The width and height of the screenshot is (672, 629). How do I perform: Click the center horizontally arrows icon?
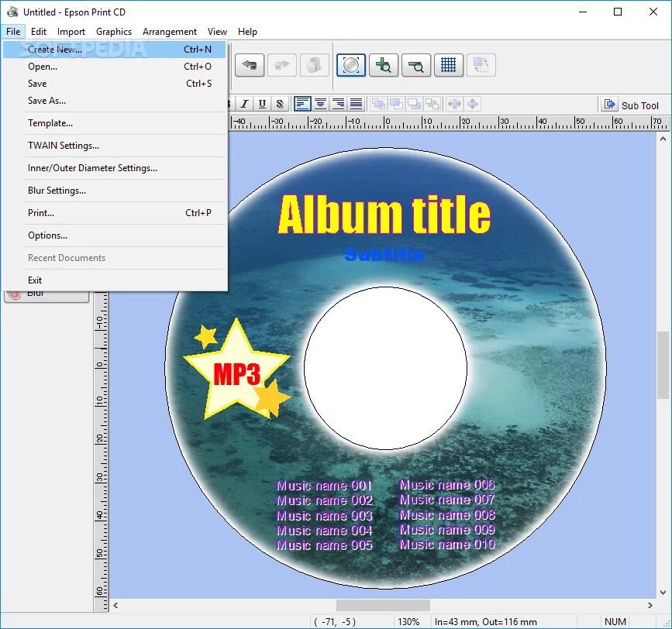point(454,104)
